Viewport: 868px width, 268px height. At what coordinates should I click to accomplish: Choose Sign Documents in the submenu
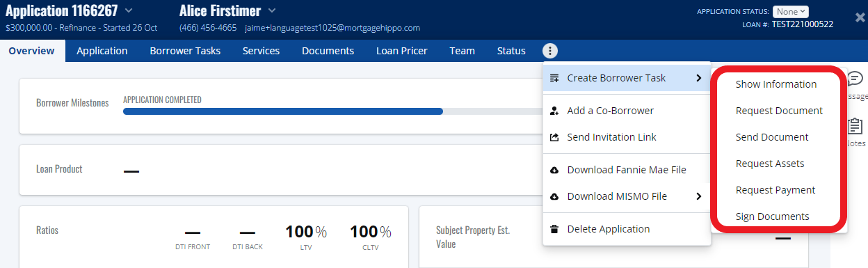[773, 216]
